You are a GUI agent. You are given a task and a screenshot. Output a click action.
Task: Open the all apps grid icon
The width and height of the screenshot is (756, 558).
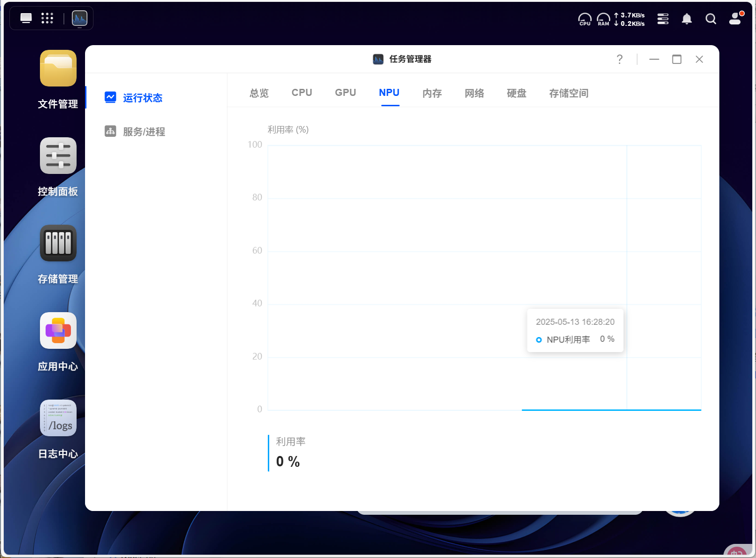click(x=47, y=18)
